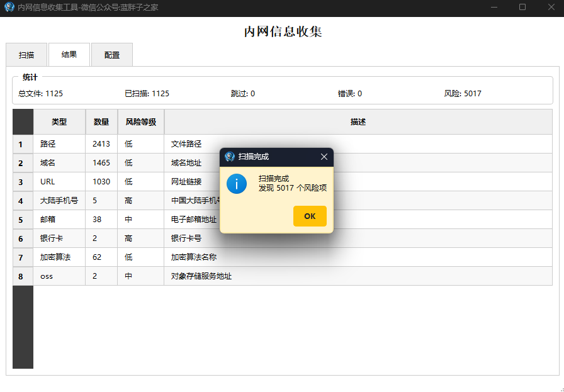Close the 扫描完成 dialog with the X
Screen dimensions: 564x392
(324, 157)
